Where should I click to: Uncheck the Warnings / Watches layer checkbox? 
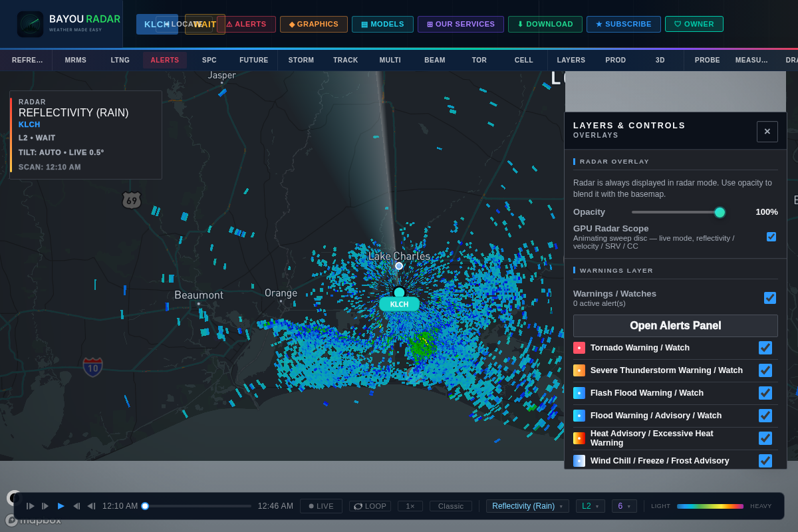(770, 298)
